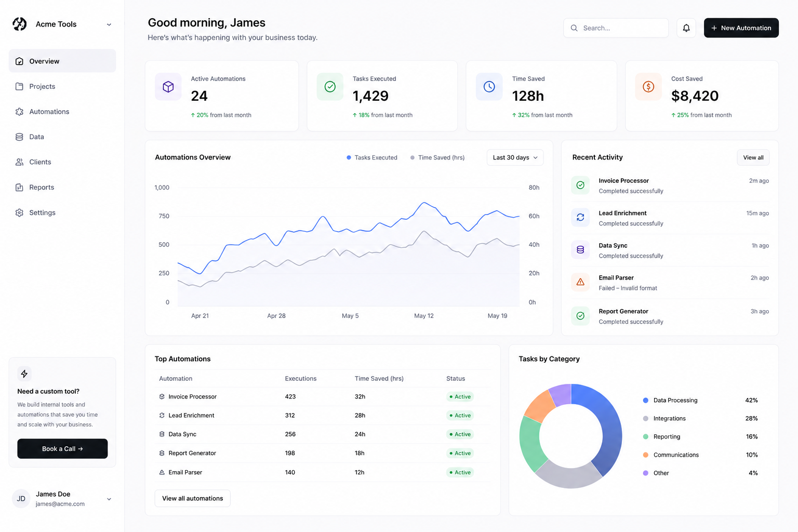
Task: Click the Lead Enrichment table row icon
Action: (x=162, y=416)
